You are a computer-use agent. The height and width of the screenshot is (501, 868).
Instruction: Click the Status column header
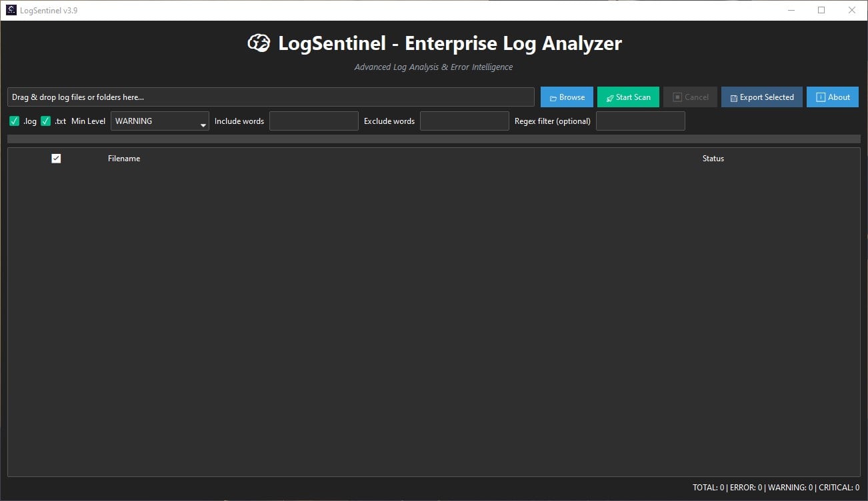click(x=713, y=159)
